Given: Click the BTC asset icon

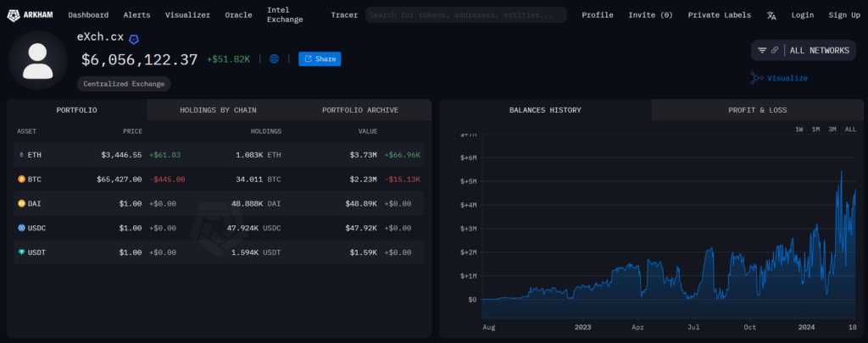Looking at the screenshot, I should (x=22, y=180).
